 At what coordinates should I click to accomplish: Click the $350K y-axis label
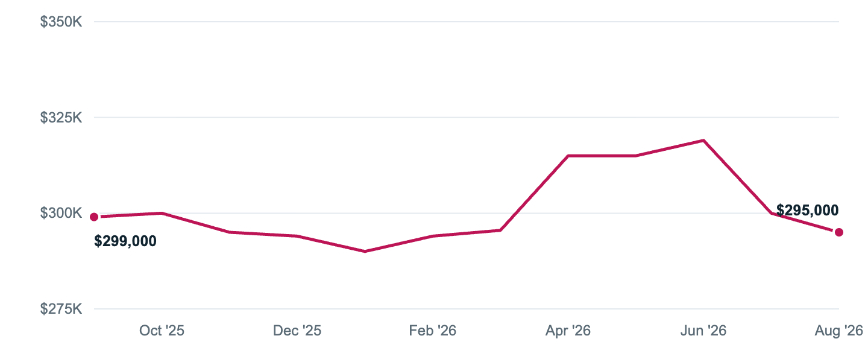[61, 22]
